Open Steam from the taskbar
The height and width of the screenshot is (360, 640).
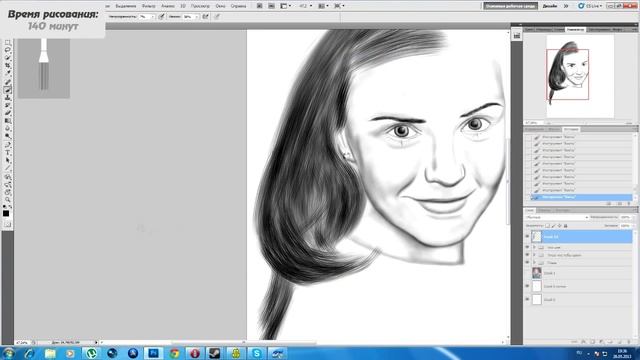(x=215, y=353)
